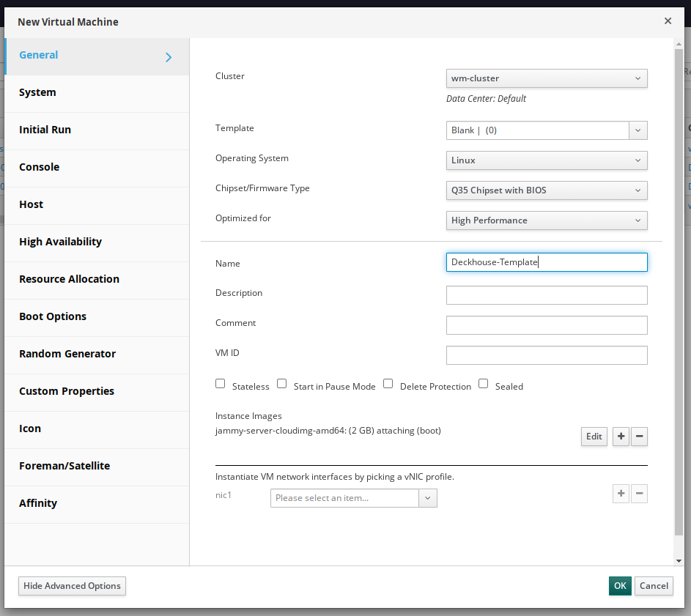
Task: Add a network interface with nic1 plus icon
Action: coord(621,494)
